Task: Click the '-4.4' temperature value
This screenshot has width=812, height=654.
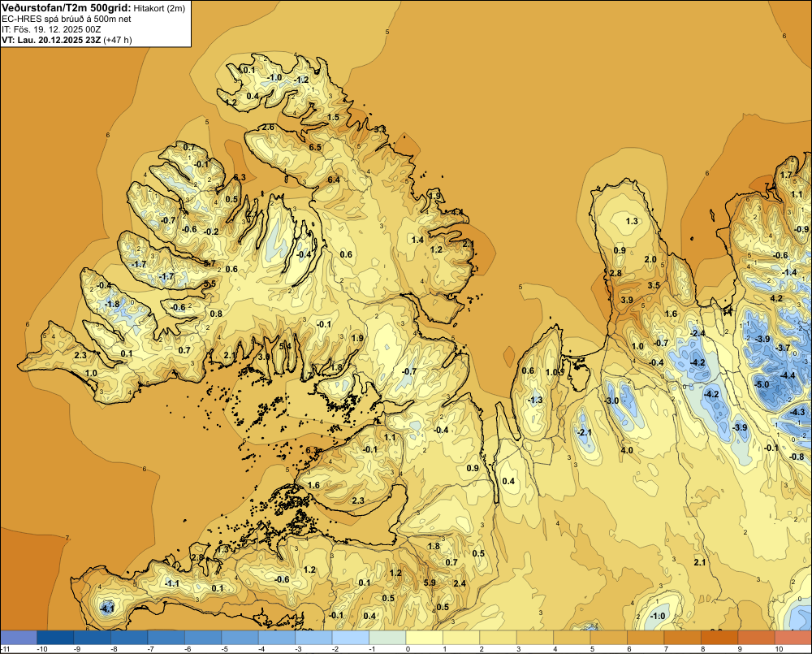Action: point(787,375)
